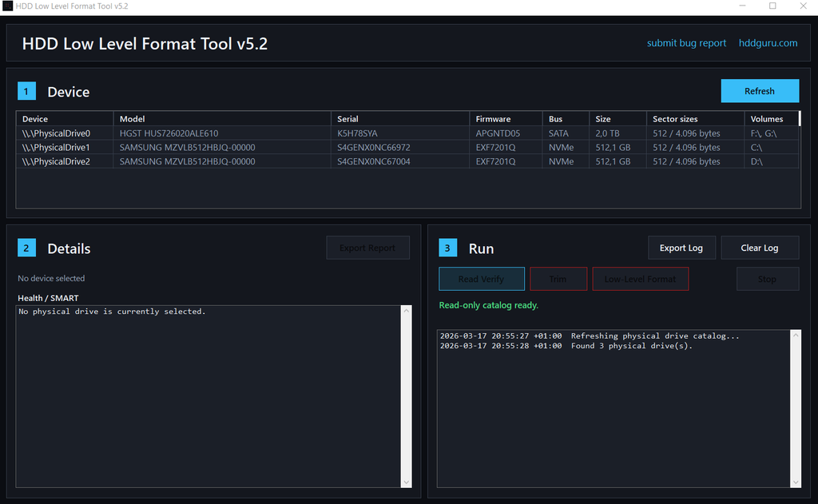Click the Export Log button
818x504 pixels.
click(681, 248)
